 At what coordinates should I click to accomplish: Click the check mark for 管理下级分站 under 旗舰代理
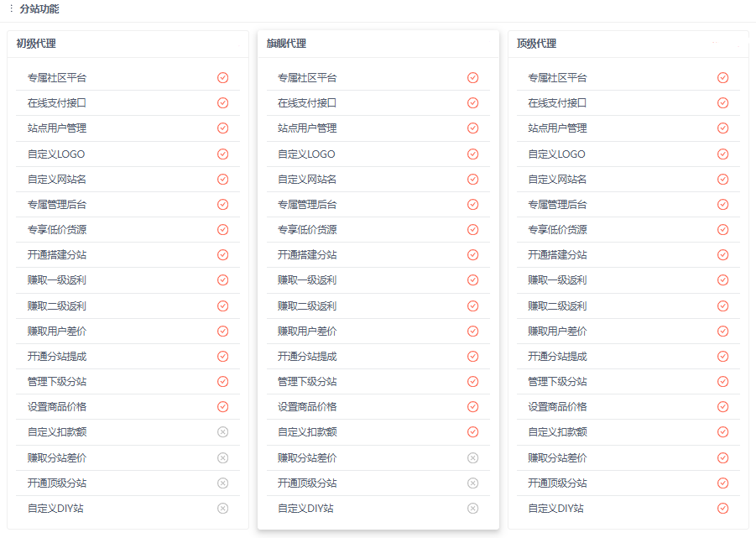(472, 381)
